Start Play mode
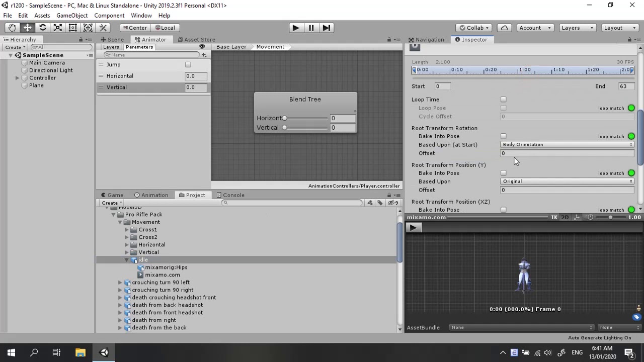 pyautogui.click(x=296, y=28)
